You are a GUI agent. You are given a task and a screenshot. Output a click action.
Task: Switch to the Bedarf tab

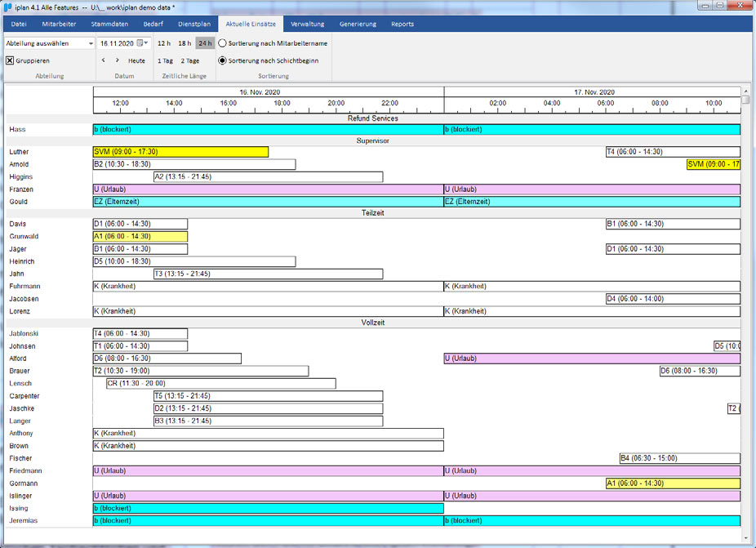153,24
